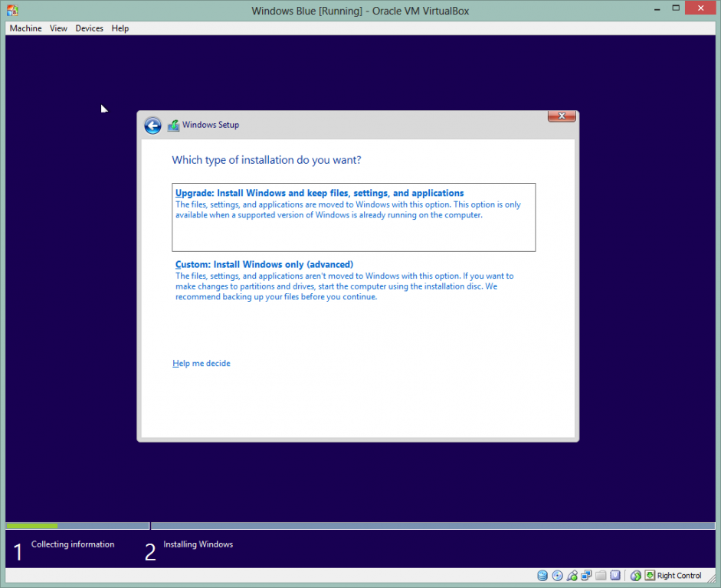721x588 pixels.
Task: Close the Windows Setup dialog
Action: pos(562,116)
